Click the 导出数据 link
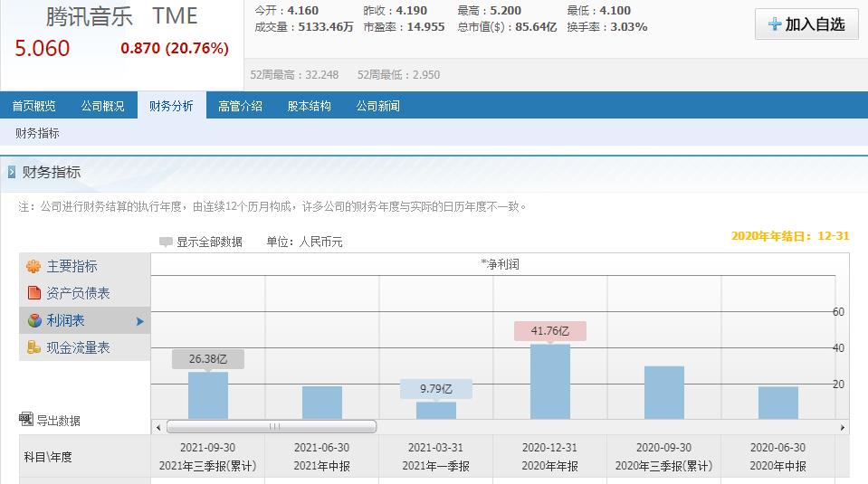The image size is (868, 484). pos(58,421)
